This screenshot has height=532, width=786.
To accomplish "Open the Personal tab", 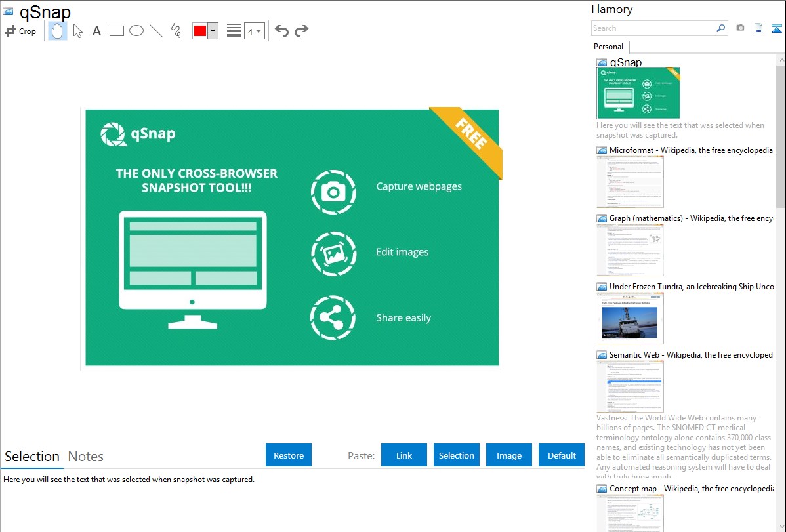I will click(608, 47).
